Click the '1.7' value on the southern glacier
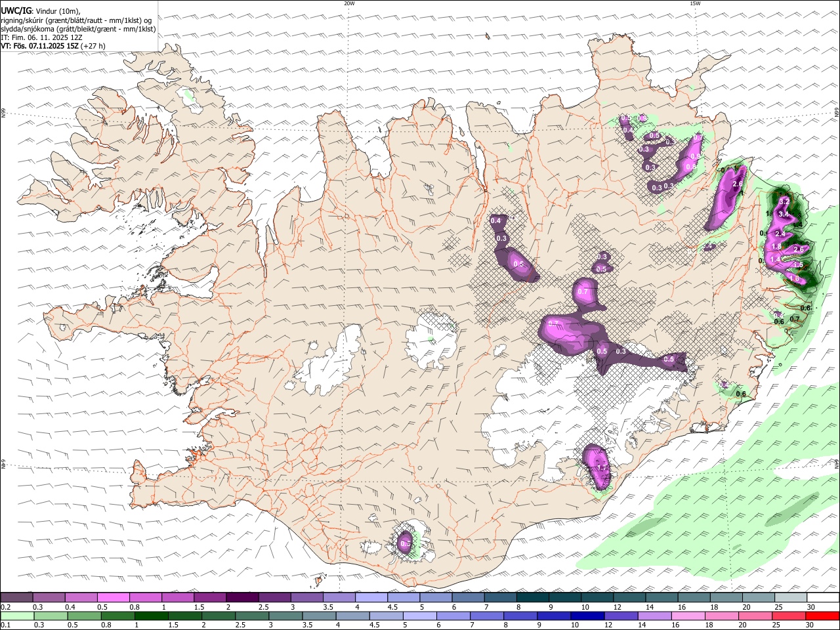This screenshot has width=840, height=630. click(x=602, y=468)
